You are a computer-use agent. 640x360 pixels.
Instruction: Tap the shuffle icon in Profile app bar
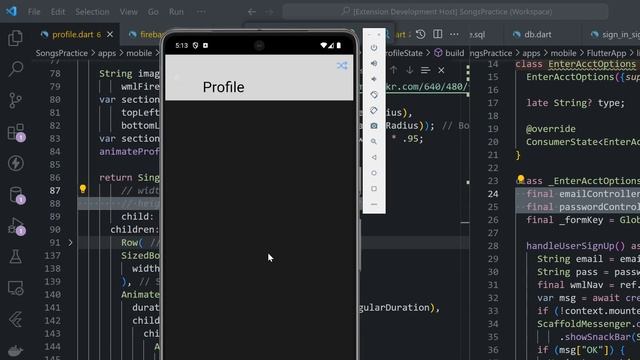tap(342, 65)
